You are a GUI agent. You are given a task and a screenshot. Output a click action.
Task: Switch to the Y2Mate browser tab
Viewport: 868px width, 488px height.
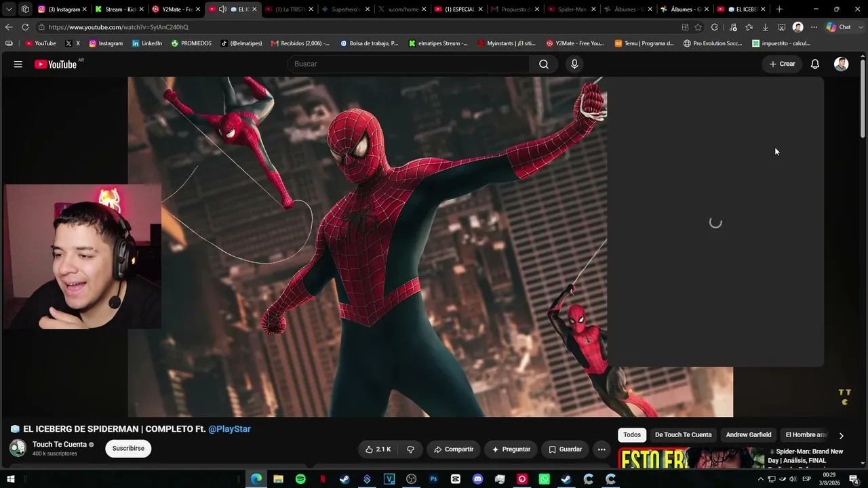(176, 9)
